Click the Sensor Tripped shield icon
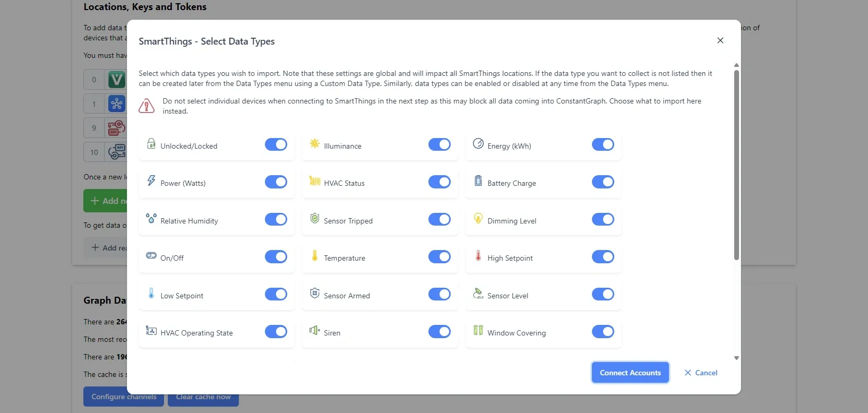868x413 pixels. (315, 218)
